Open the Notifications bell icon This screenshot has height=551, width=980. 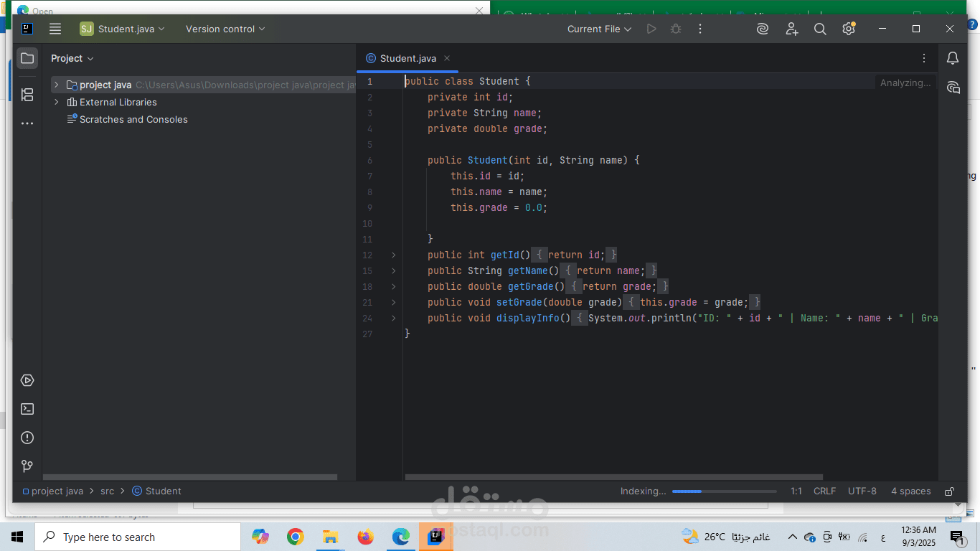pyautogui.click(x=953, y=58)
